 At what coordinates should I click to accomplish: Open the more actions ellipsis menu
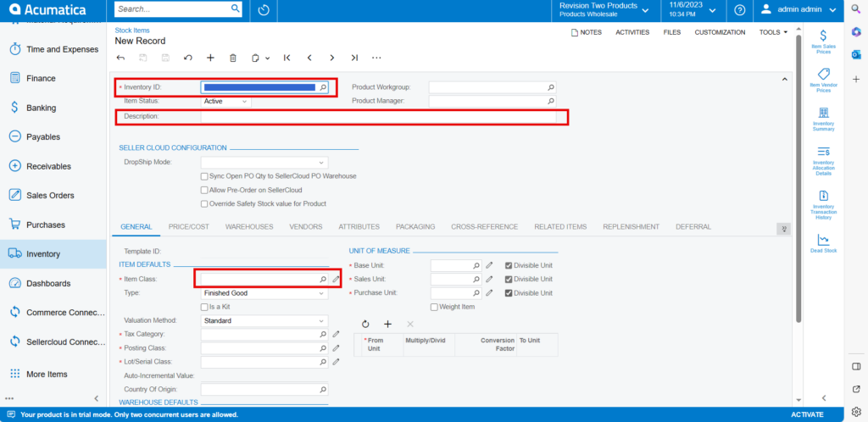[x=376, y=58]
